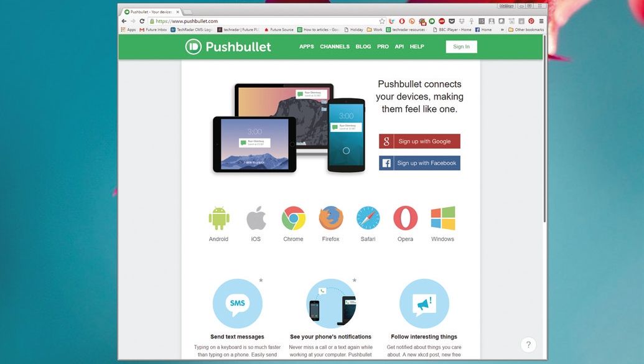The height and width of the screenshot is (364, 644).
Task: Open the Future Inbox bookmark
Action: click(x=153, y=30)
